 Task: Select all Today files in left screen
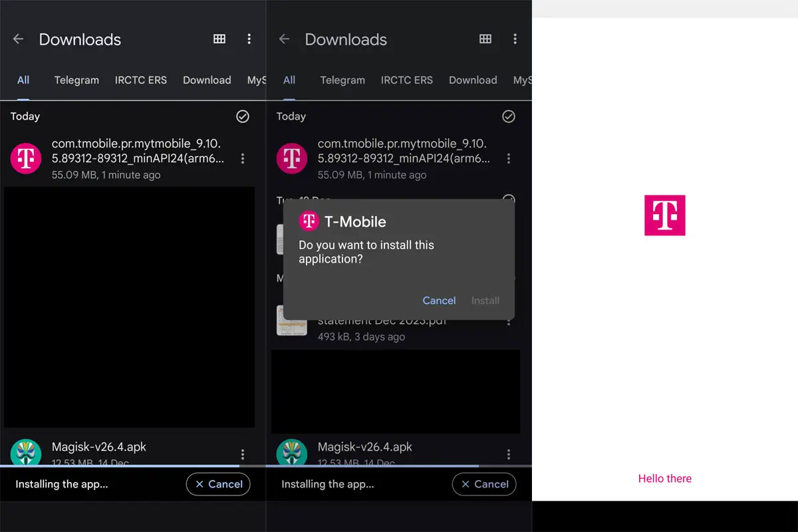243,116
